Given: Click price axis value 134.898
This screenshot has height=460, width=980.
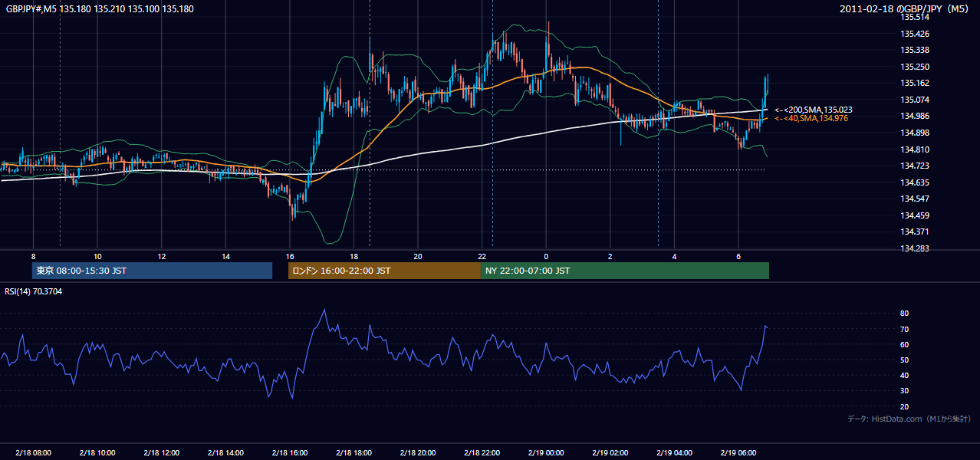Looking at the screenshot, I should (914, 133).
